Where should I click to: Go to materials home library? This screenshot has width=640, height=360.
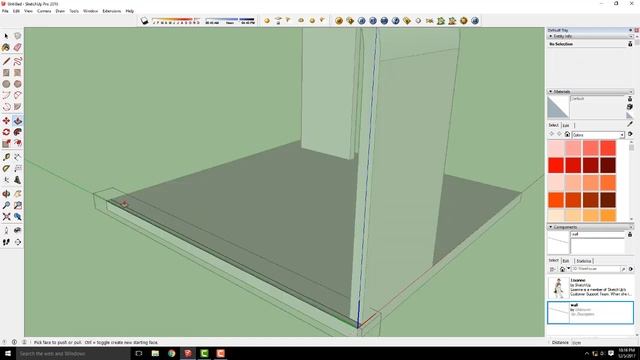click(567, 134)
